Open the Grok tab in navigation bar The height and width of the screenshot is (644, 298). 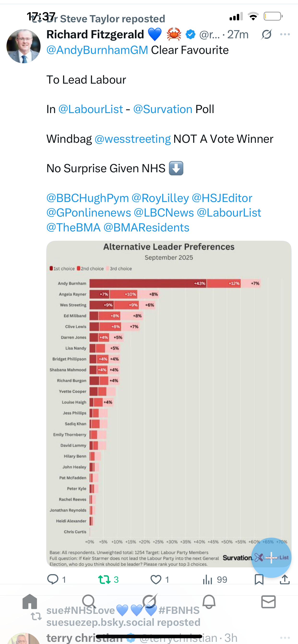coord(149,602)
